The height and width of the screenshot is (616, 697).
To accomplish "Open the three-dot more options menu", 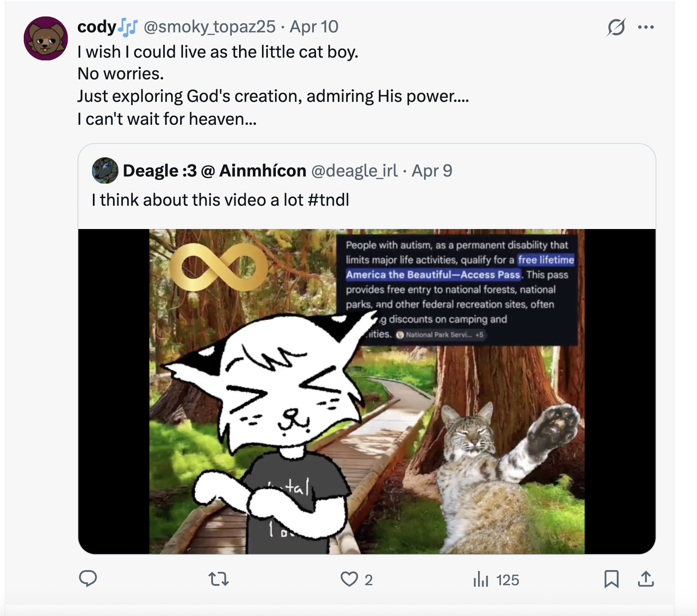I will point(646,27).
